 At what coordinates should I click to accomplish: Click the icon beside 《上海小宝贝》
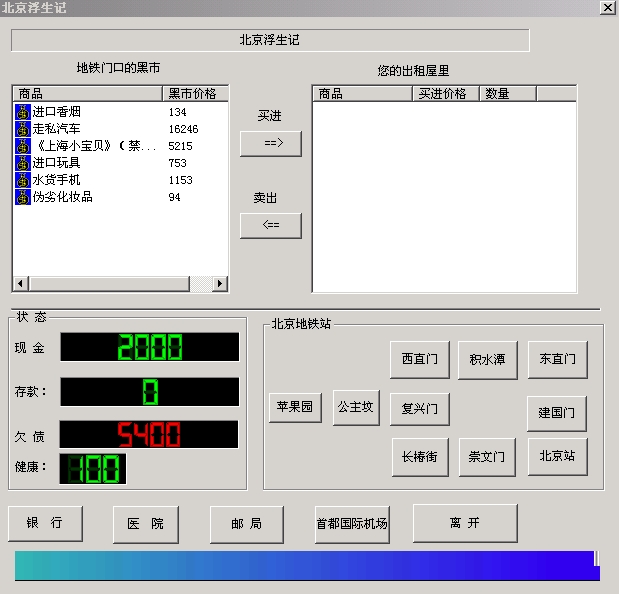coord(23,146)
